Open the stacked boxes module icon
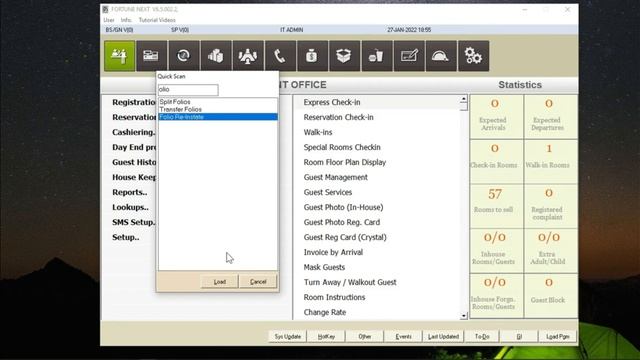 point(216,56)
